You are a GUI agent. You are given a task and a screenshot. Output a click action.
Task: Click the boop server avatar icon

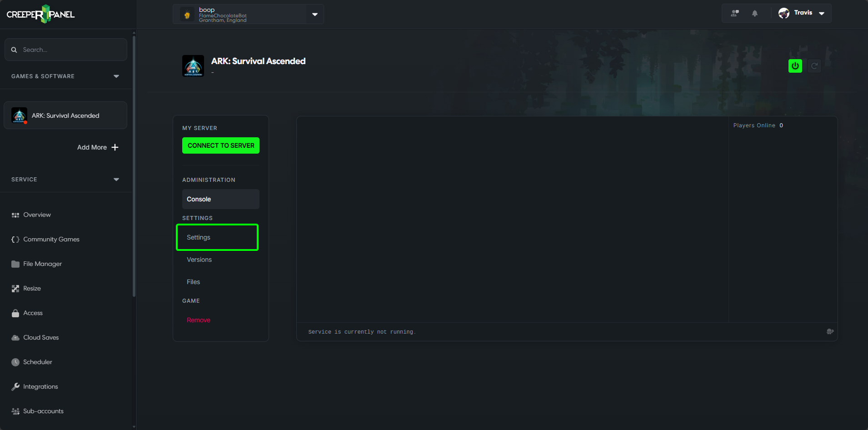click(187, 15)
